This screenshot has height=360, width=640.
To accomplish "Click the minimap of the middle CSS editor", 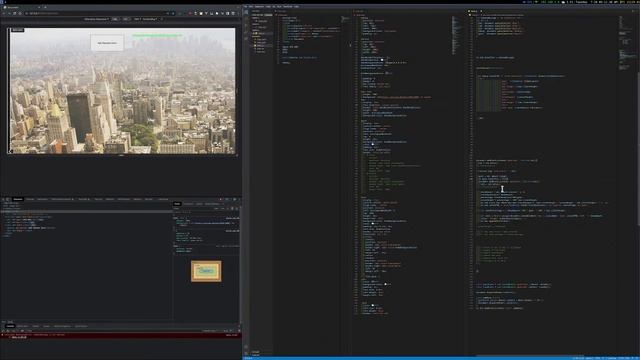I will (x=456, y=35).
